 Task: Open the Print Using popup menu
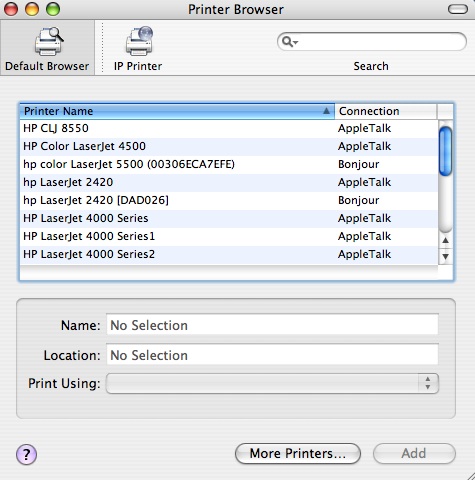(x=272, y=383)
